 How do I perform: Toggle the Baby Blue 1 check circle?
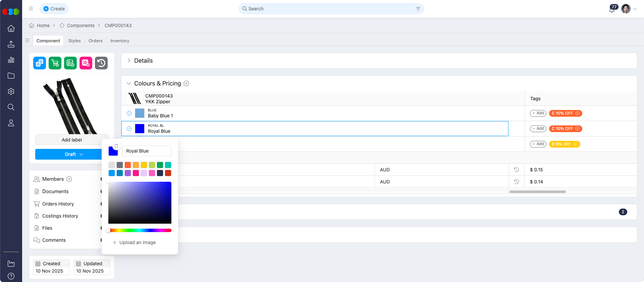tap(129, 113)
